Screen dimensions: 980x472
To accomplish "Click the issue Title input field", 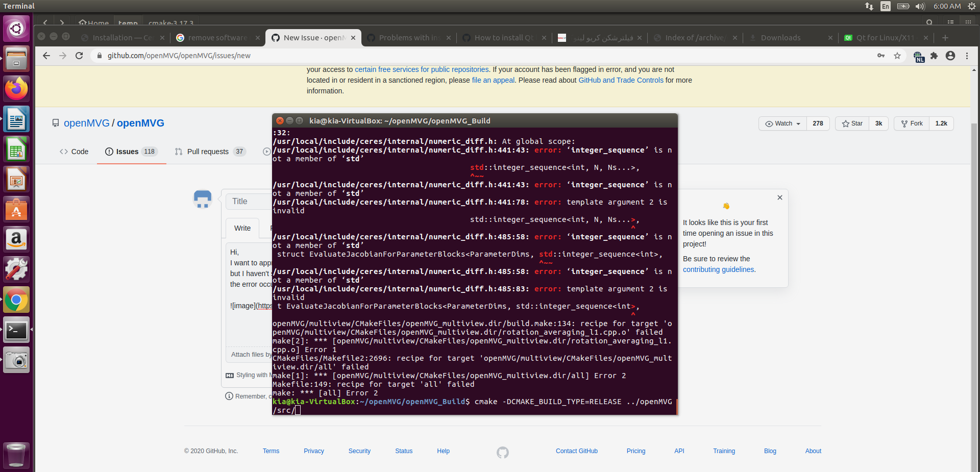I will [250, 201].
